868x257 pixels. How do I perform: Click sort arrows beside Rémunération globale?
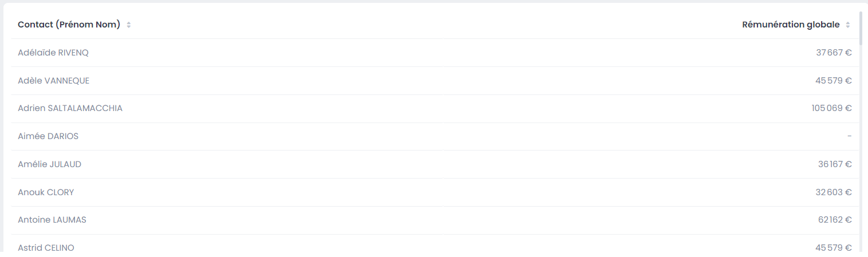[x=848, y=25]
